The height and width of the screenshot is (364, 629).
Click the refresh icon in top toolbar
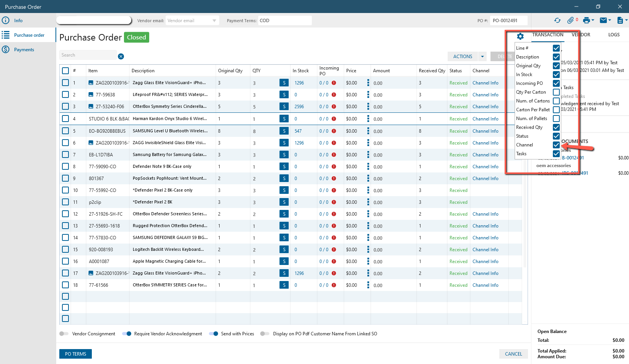(557, 20)
